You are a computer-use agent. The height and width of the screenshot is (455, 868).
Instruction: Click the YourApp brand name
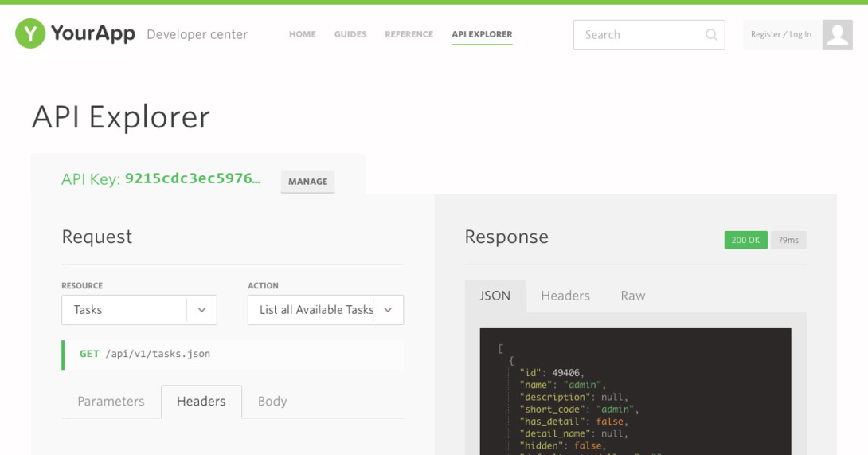point(93,33)
